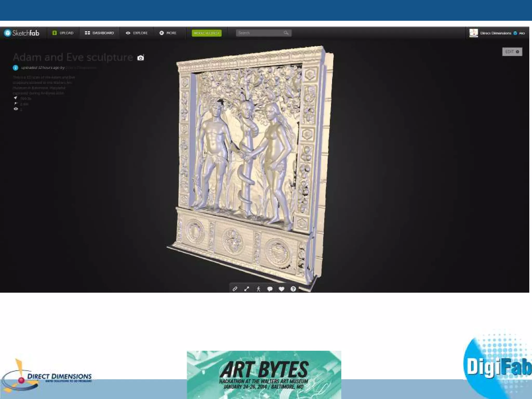532x399 pixels.
Task: Click the camera screenshot icon beside title
Action: tap(141, 58)
